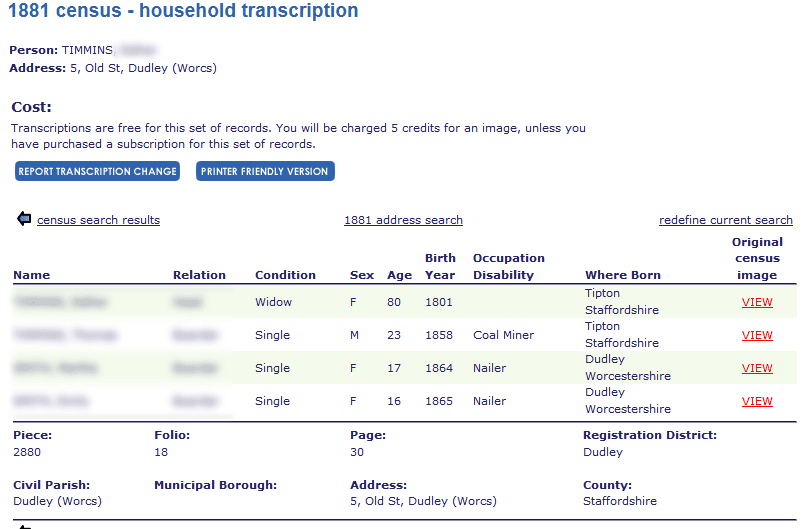Click the redefine current search link

(x=725, y=220)
